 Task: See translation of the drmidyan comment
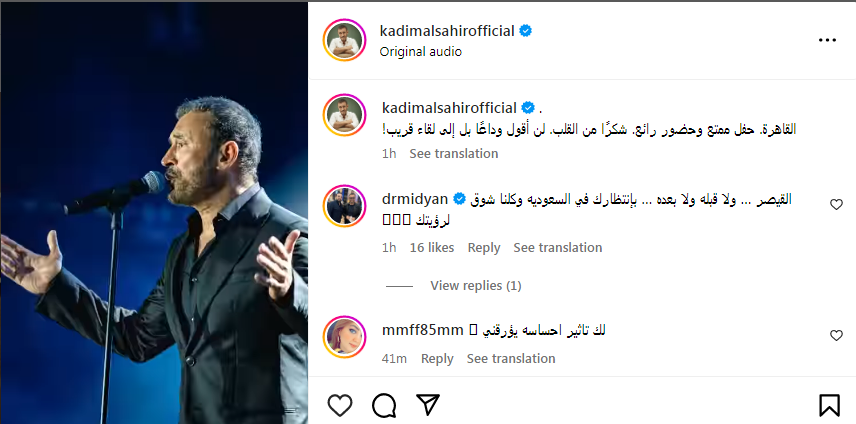557,247
